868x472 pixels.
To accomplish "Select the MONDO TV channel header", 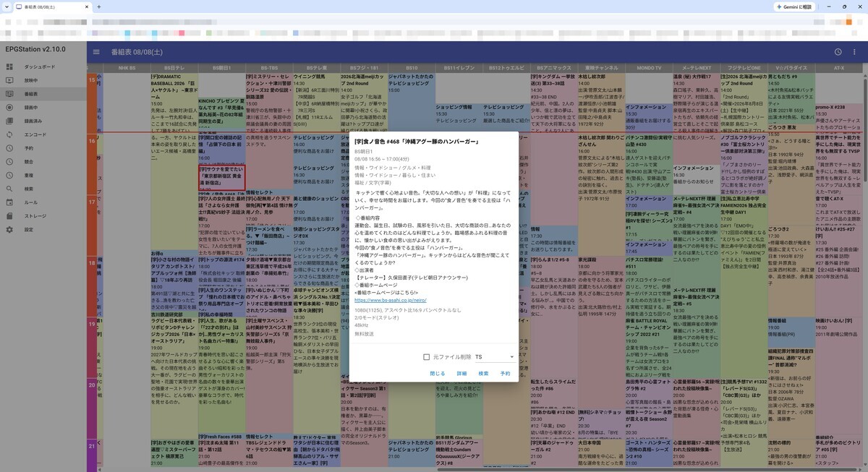I will [649, 68].
